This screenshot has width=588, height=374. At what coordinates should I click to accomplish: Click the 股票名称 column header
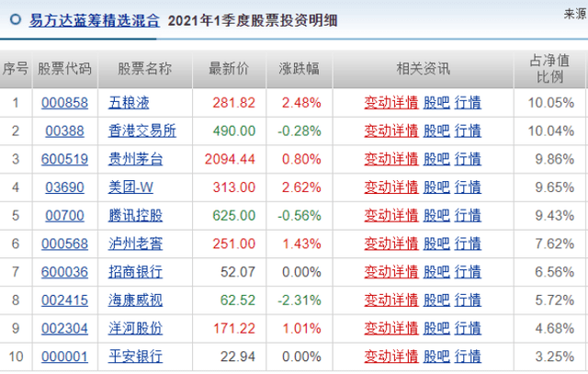point(145,69)
